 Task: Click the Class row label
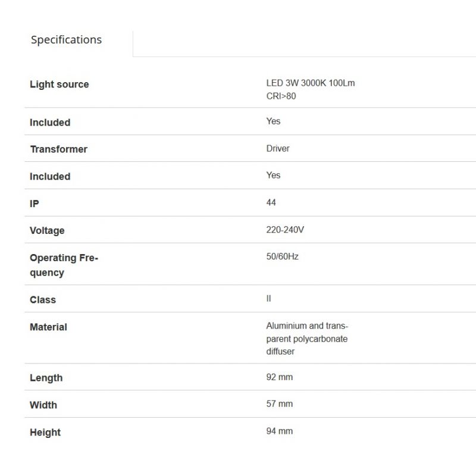coord(43,300)
